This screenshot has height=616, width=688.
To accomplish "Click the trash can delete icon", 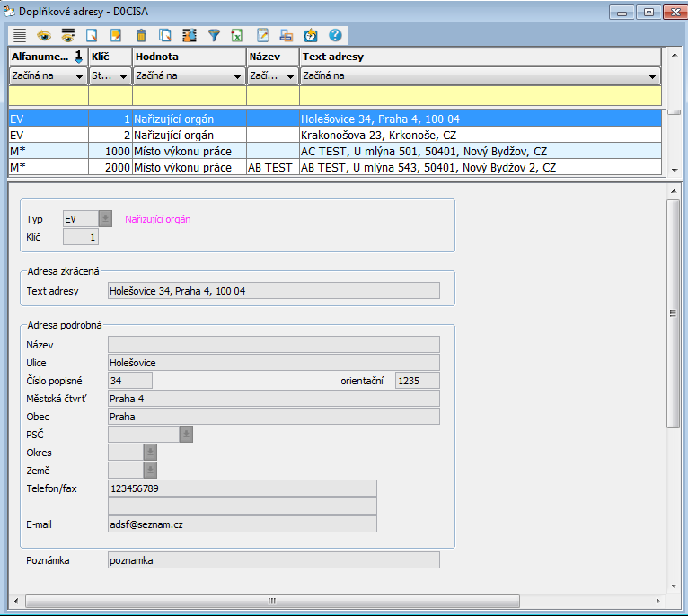I will [141, 36].
